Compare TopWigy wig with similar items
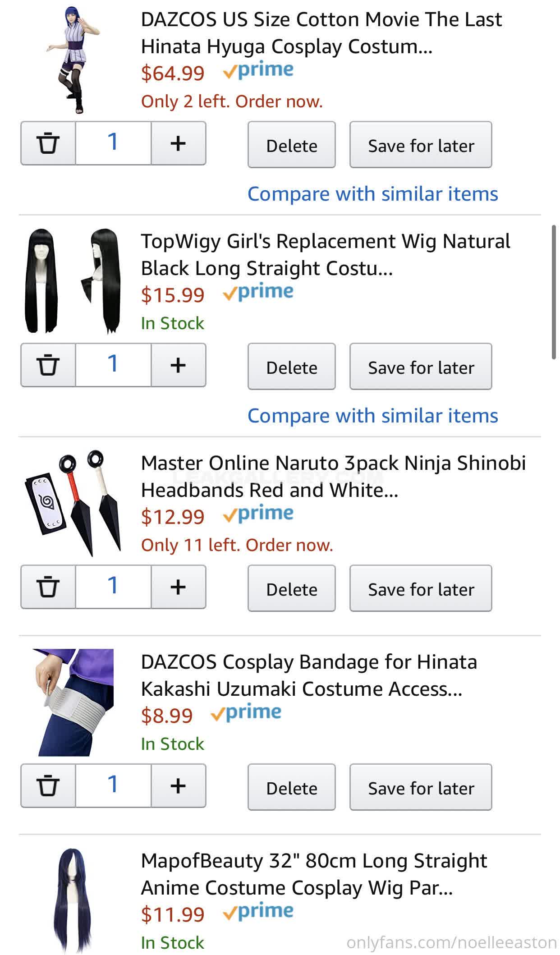Viewport: 560px width, 955px height. click(x=372, y=416)
